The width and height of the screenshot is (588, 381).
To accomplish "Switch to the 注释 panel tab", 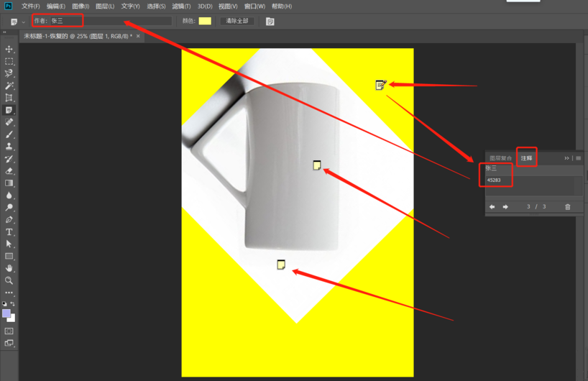I will coord(526,158).
